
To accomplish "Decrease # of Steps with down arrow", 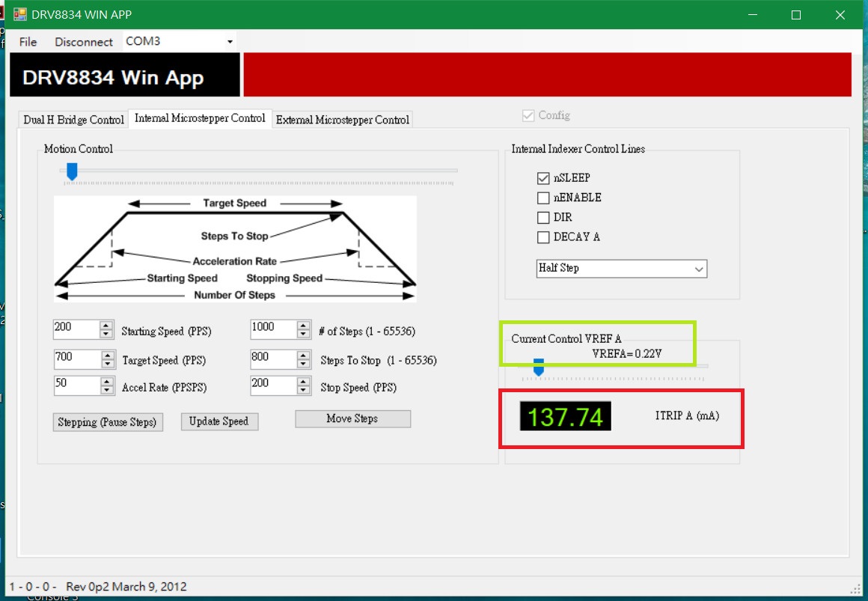I will [x=303, y=334].
